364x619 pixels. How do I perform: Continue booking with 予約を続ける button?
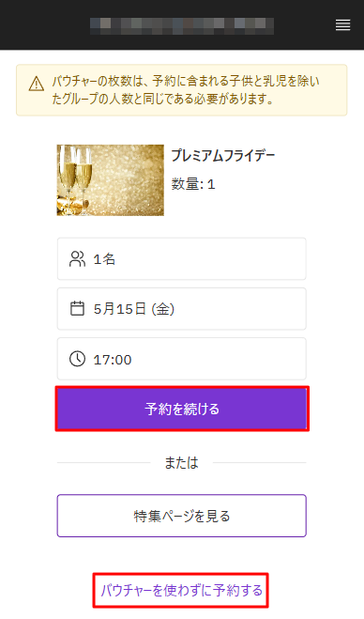pyautogui.click(x=182, y=409)
